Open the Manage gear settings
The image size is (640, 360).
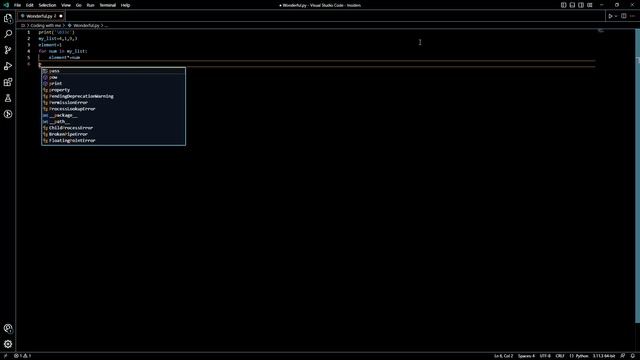click(x=8, y=344)
